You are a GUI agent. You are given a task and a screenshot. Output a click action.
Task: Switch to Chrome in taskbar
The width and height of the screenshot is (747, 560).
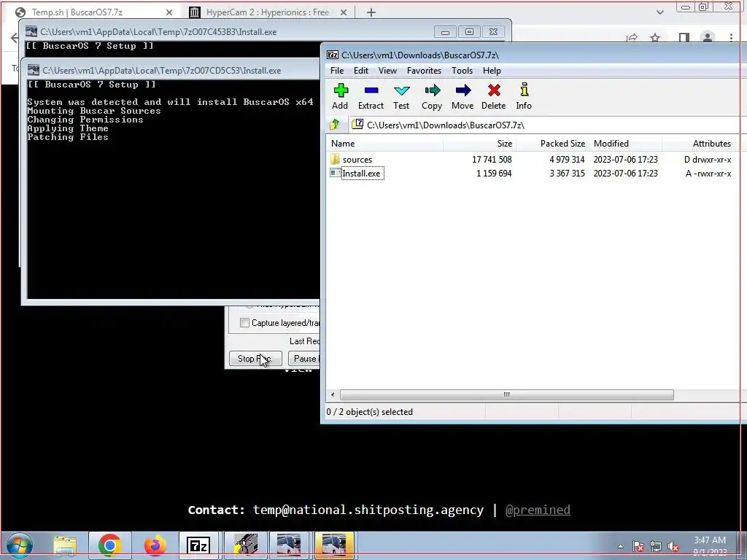(109, 545)
